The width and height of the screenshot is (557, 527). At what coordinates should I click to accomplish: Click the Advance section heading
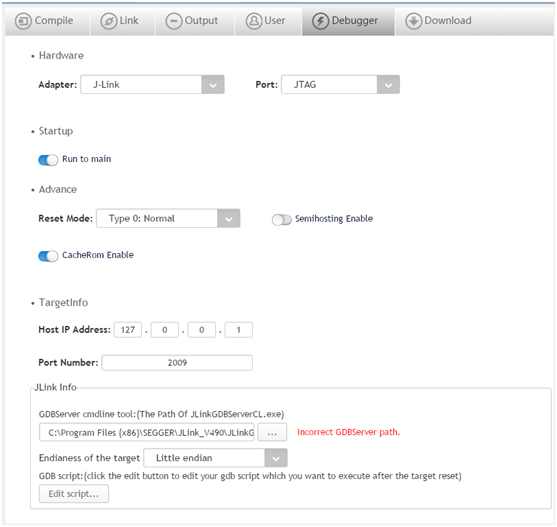pos(58,189)
